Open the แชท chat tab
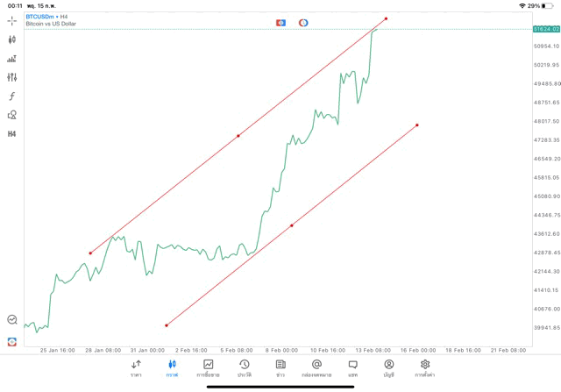The image size is (561, 392). tap(352, 368)
